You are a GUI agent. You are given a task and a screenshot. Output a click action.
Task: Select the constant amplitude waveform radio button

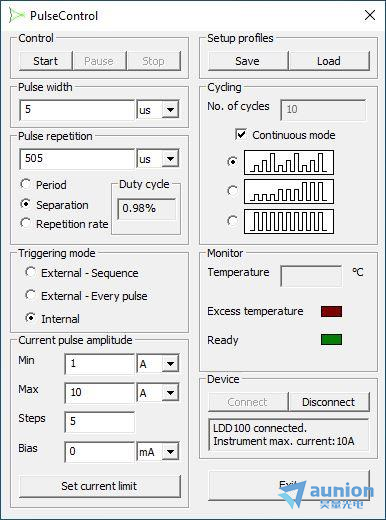tap(233, 221)
